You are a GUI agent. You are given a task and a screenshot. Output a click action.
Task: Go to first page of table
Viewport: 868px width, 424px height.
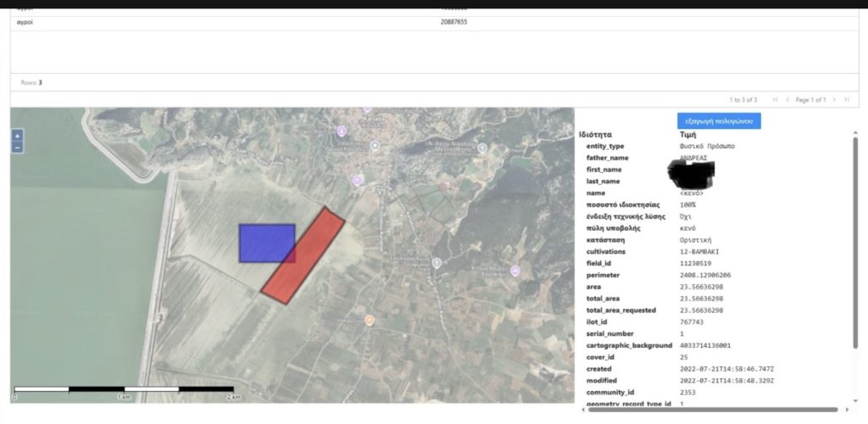775,100
